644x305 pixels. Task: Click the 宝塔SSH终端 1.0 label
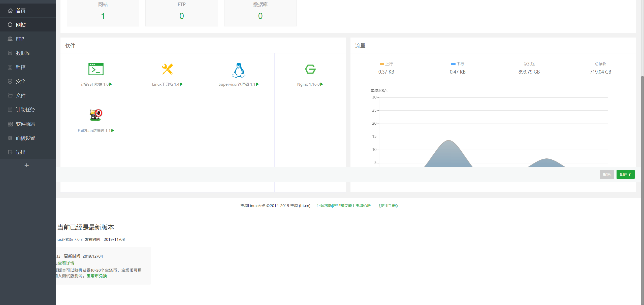(x=94, y=84)
